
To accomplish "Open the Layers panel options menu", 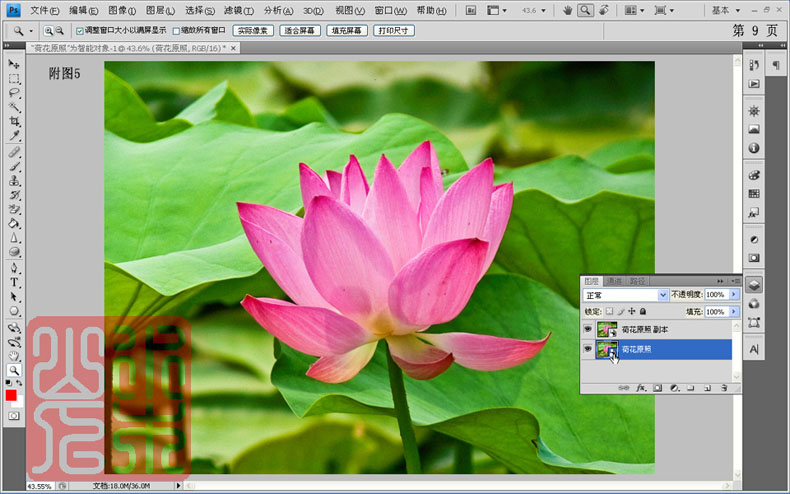I will (x=736, y=281).
